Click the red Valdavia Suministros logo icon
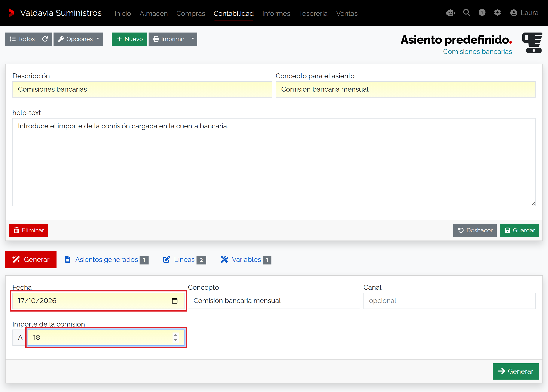This screenshot has width=548, height=392. 11,13
